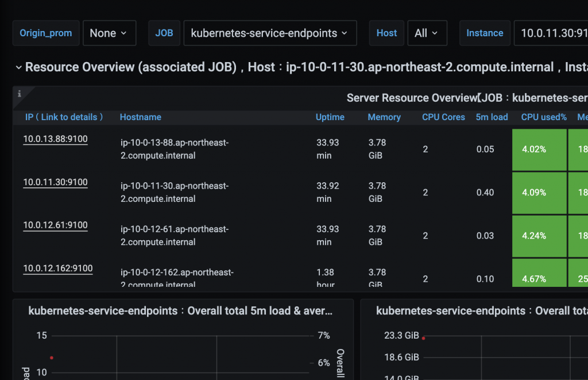The height and width of the screenshot is (380, 588).
Task: Sort by 5m load column header
Action: (492, 117)
